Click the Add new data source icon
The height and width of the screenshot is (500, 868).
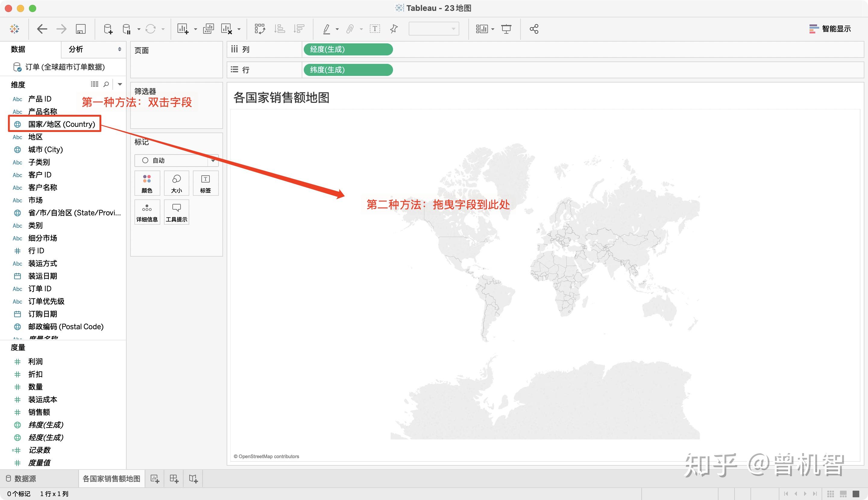click(x=108, y=29)
